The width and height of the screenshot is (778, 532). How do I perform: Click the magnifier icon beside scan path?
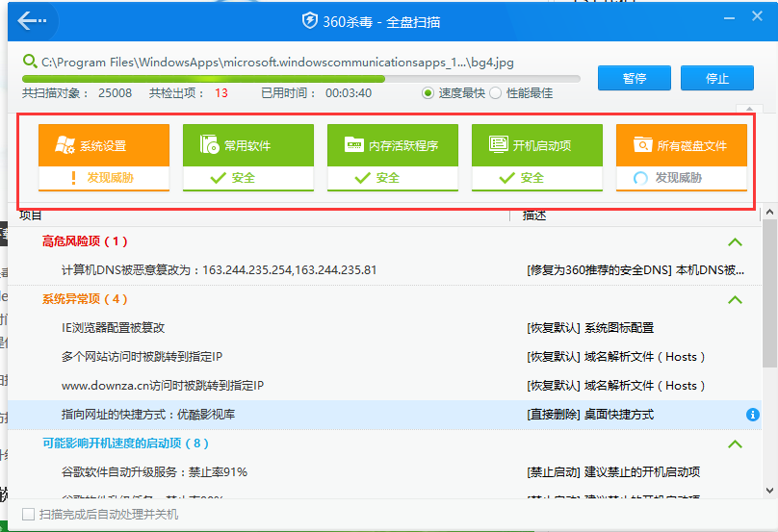click(31, 63)
